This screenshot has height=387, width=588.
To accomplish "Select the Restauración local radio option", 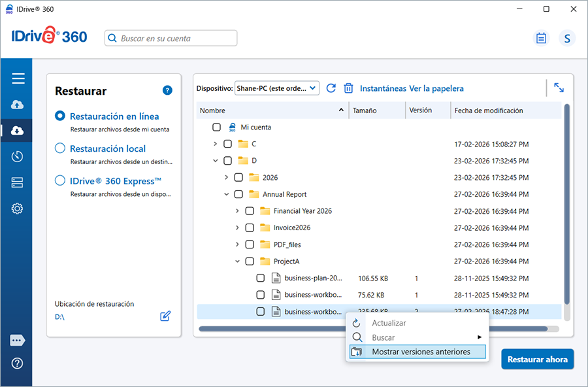I will 60,148.
